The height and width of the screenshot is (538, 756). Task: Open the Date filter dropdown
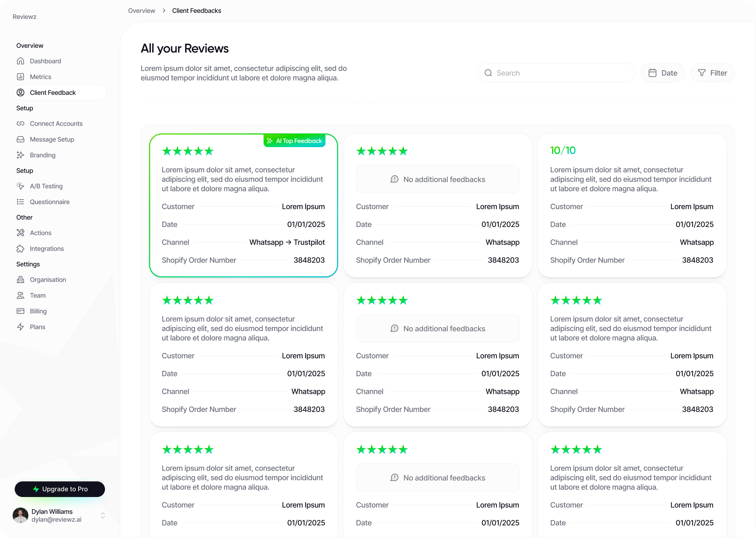pos(662,73)
